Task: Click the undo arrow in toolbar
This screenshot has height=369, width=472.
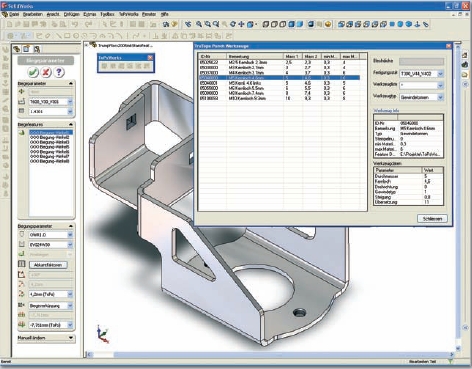Action: (x=75, y=24)
